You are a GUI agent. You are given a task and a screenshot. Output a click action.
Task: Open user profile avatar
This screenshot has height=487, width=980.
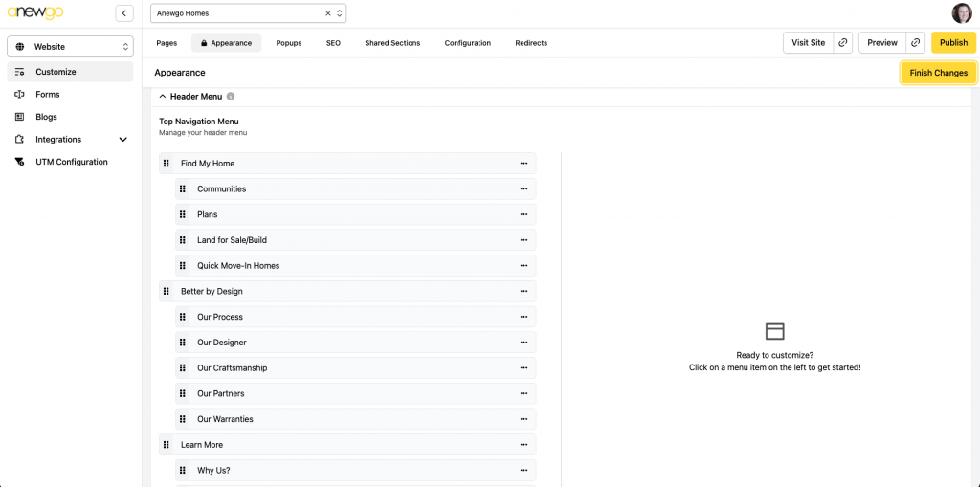961,13
